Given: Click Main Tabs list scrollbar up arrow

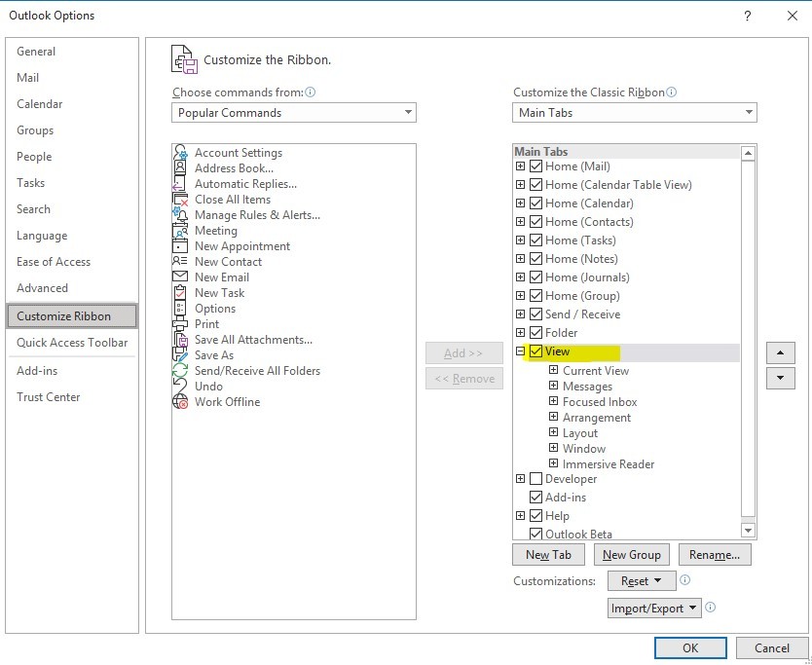Looking at the screenshot, I should [749, 153].
